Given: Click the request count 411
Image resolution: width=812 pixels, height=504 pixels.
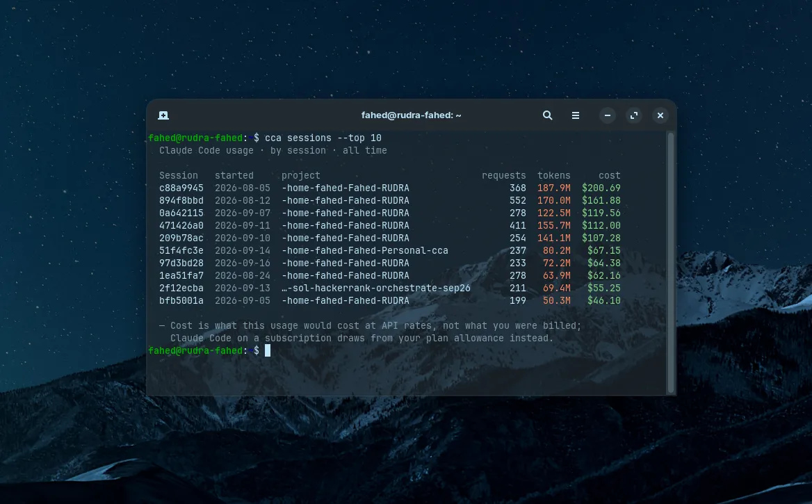Looking at the screenshot, I should tap(517, 225).
